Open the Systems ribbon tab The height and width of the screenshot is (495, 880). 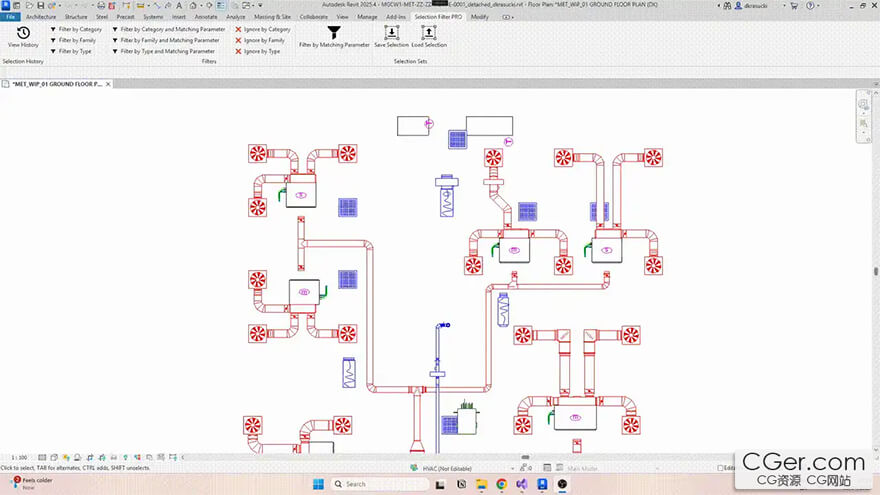tap(153, 17)
